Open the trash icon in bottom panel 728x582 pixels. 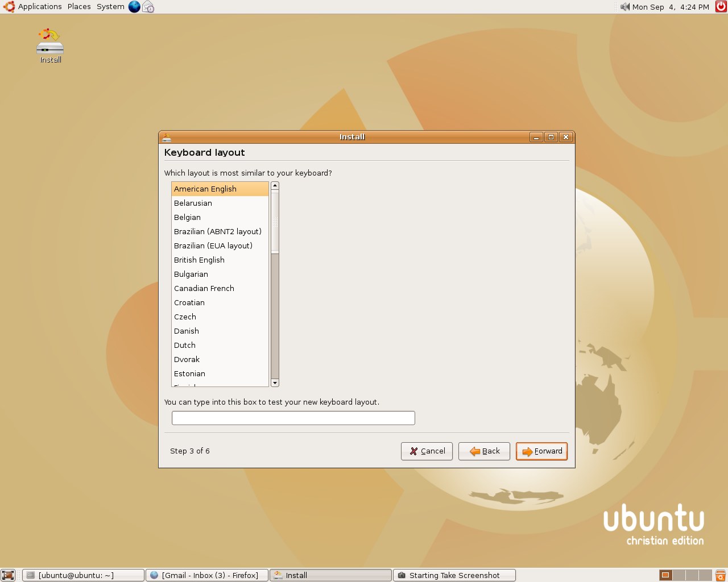[x=720, y=575]
